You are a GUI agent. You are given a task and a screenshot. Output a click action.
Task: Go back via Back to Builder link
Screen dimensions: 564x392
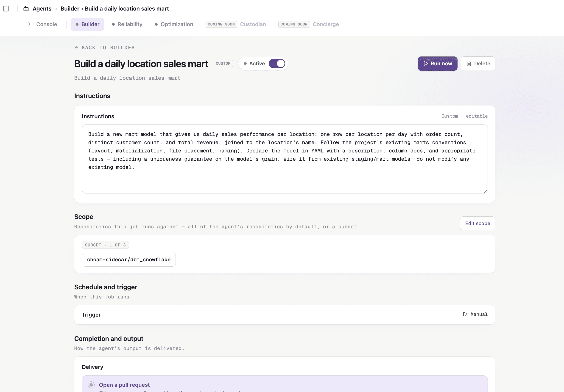(105, 48)
